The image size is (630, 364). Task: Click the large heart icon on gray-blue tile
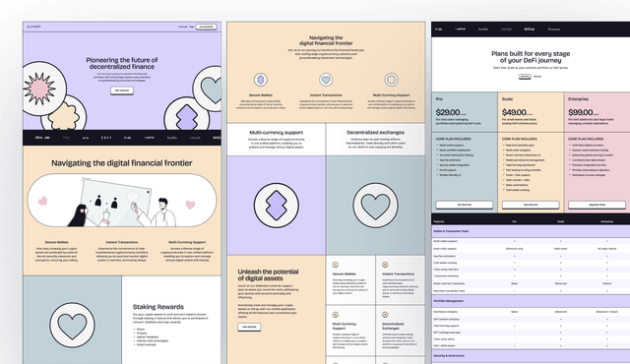pyautogui.click(x=375, y=206)
